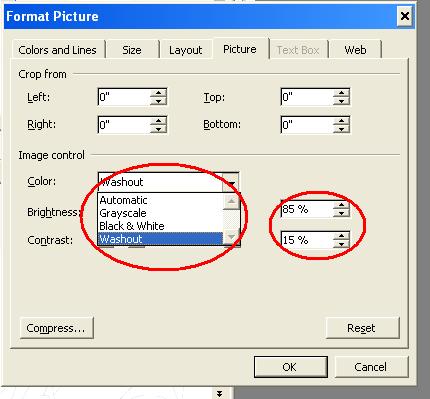Open the Size tab
This screenshot has width=430, height=399.
(x=132, y=50)
